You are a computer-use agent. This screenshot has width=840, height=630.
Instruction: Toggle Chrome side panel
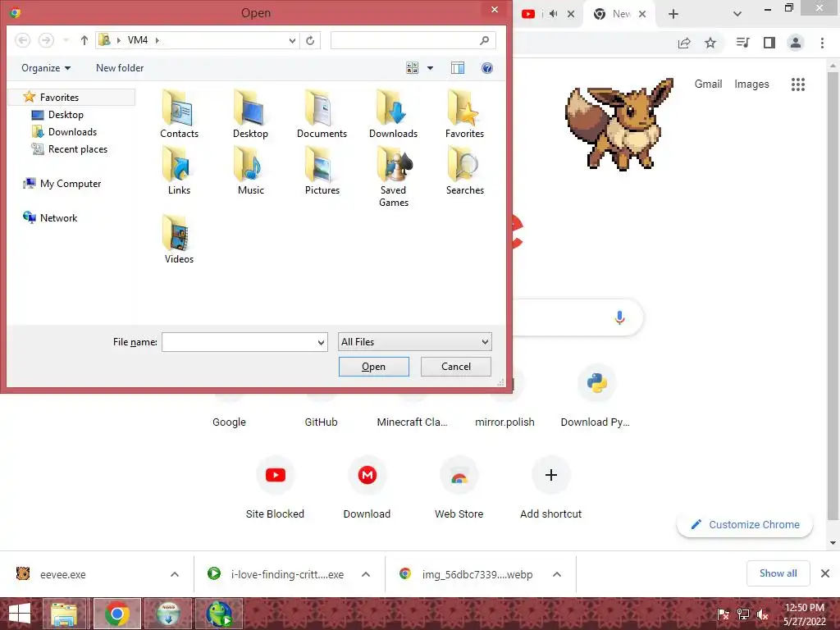(769, 43)
